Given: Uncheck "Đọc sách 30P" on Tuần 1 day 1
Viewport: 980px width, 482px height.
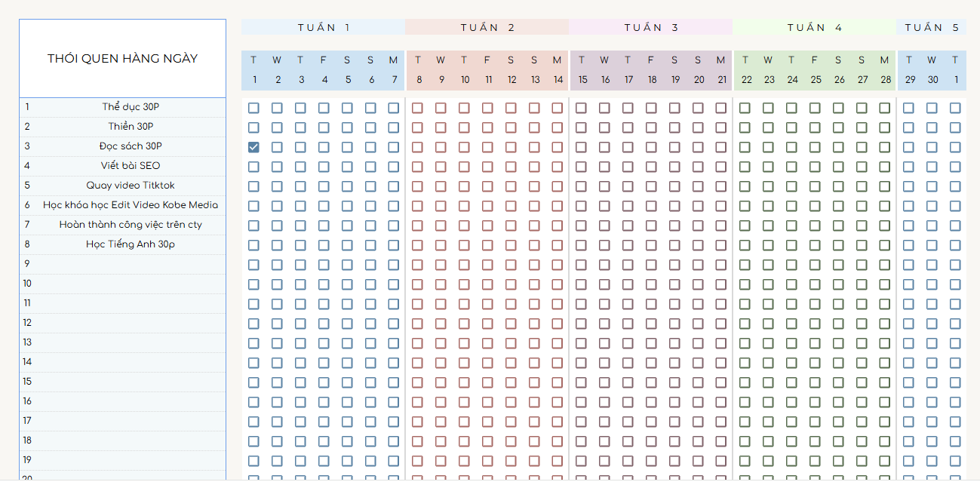Looking at the screenshot, I should coord(253,147).
